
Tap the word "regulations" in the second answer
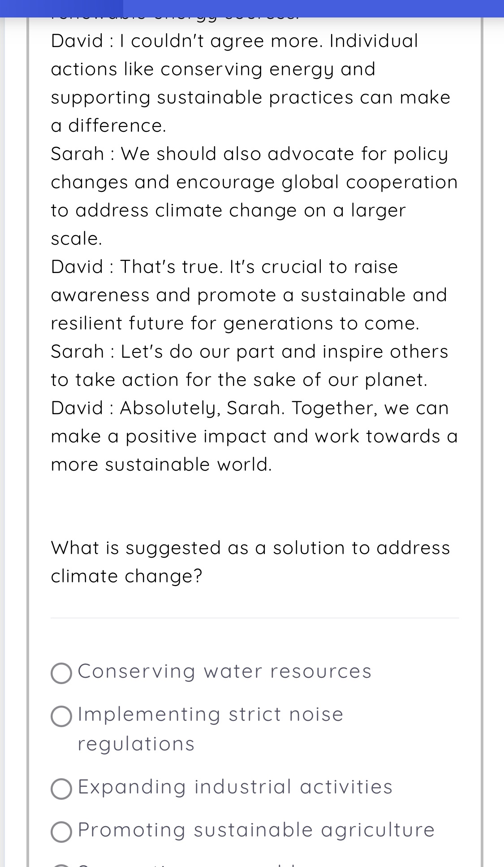[x=136, y=744]
